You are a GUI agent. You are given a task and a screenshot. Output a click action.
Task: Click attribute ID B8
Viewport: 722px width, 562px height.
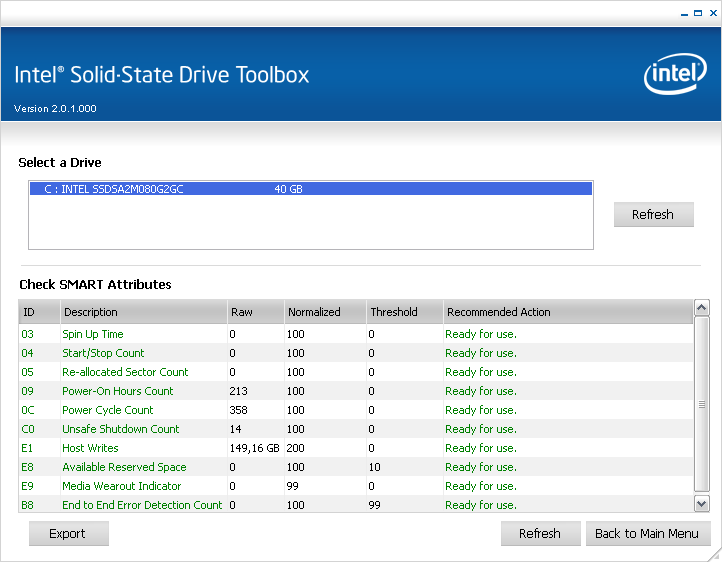coord(28,505)
